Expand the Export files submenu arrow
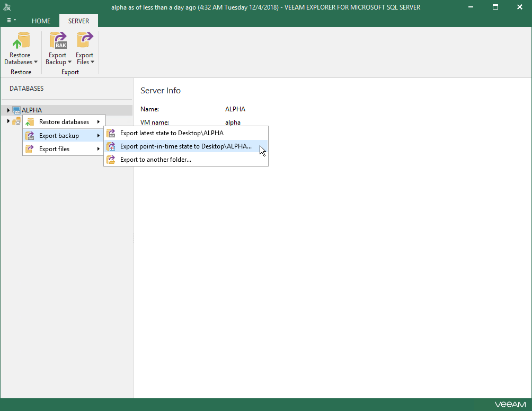532x411 pixels. [99, 149]
